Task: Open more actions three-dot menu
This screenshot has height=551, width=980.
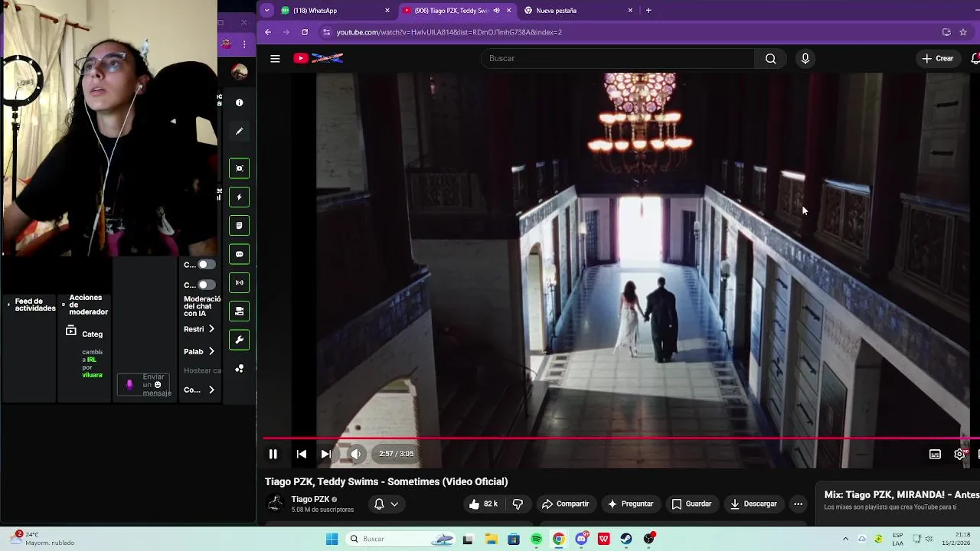Action: 798,504
